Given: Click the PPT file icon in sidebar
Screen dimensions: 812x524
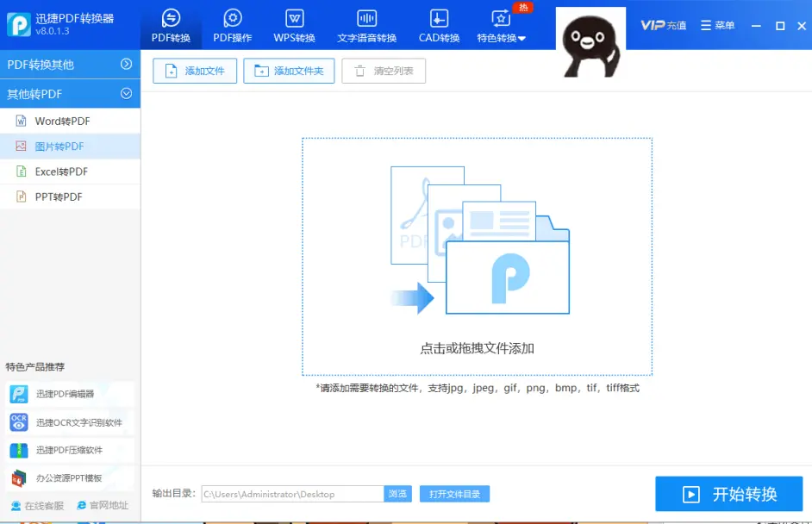Looking at the screenshot, I should click(x=22, y=196).
